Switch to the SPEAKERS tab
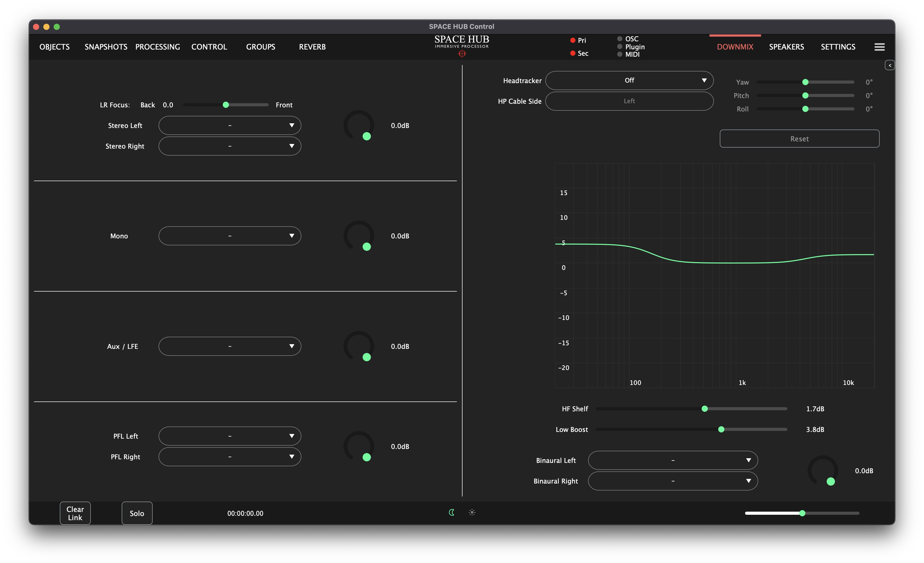The height and width of the screenshot is (563, 924). pos(786,47)
